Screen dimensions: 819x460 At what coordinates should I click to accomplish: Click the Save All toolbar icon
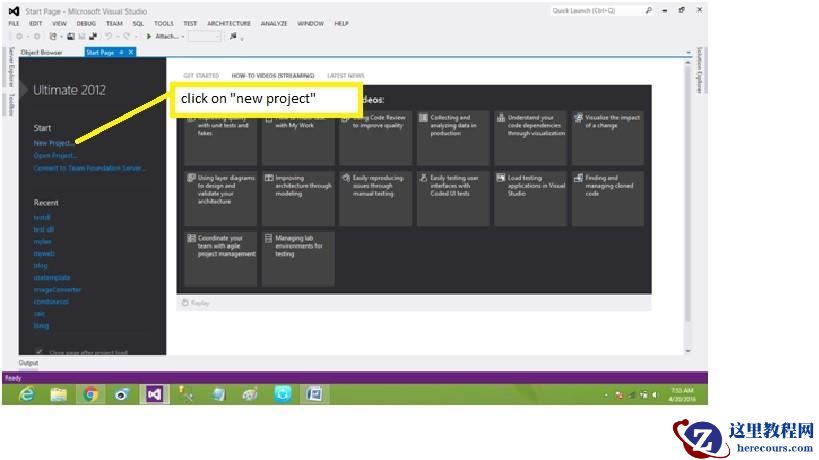[x=93, y=37]
